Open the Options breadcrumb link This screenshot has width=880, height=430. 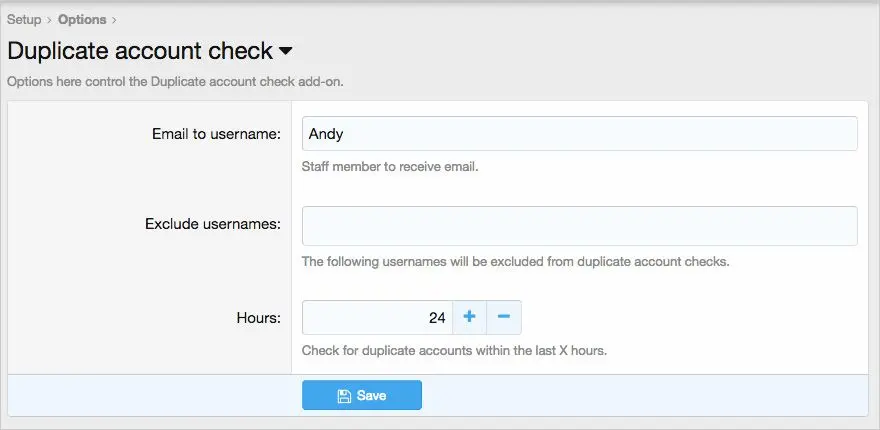(82, 19)
